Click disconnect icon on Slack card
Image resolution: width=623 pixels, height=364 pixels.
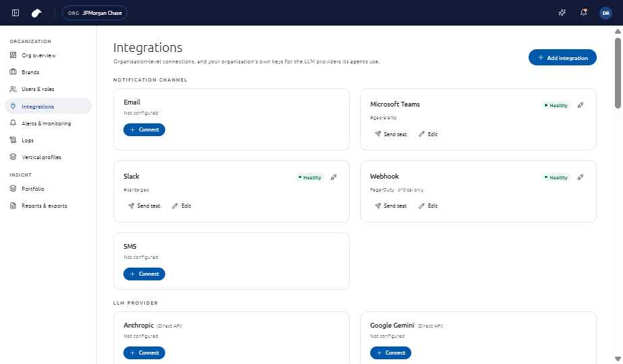coord(334,177)
